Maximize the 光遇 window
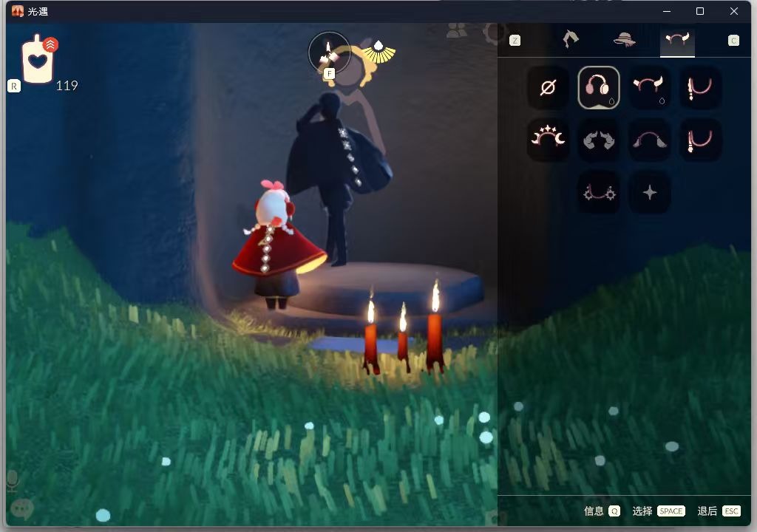 [700, 11]
